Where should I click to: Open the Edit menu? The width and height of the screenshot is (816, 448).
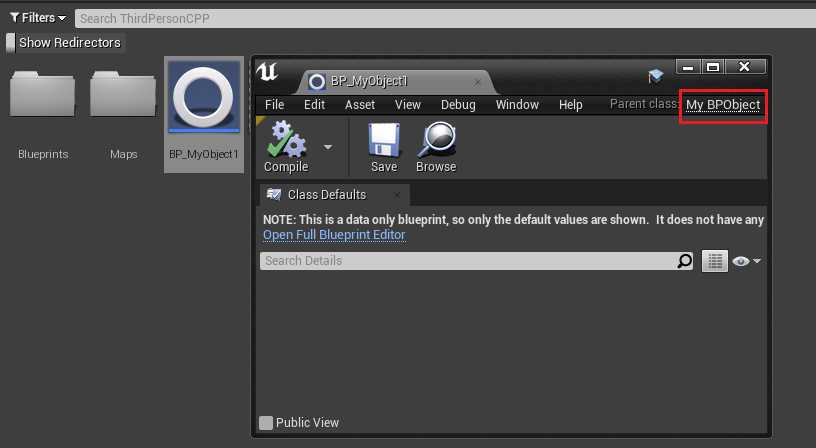pos(314,105)
